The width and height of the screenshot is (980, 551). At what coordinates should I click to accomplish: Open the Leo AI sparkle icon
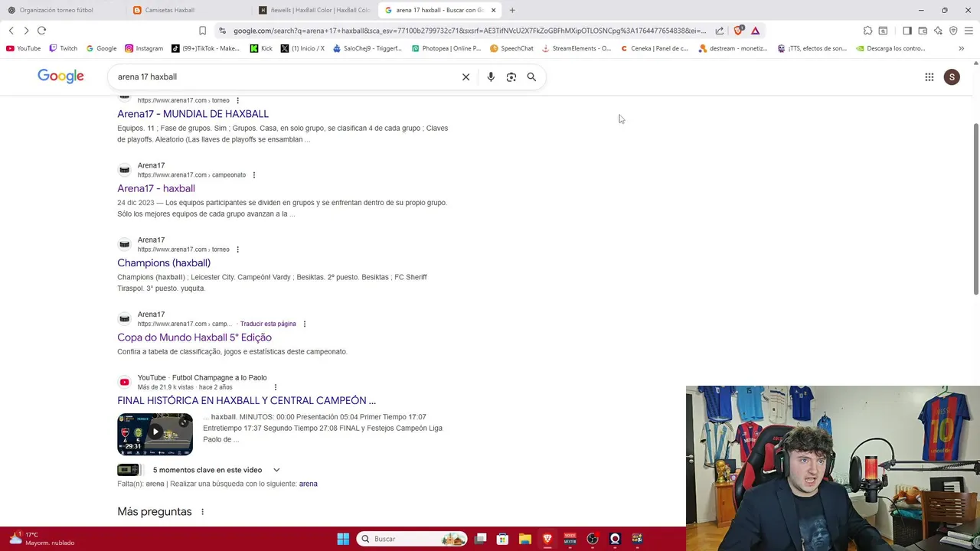(x=938, y=31)
